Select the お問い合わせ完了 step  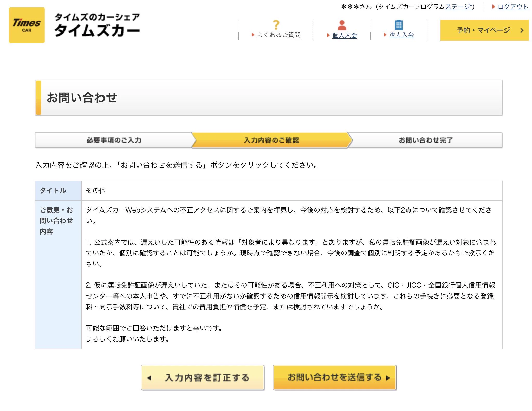click(426, 140)
